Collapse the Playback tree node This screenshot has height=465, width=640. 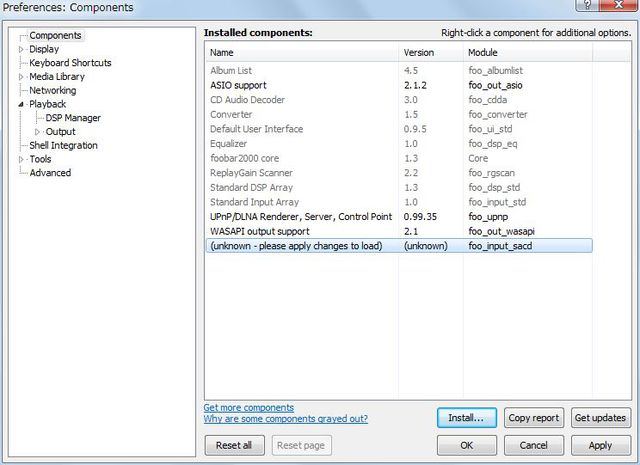coord(21,105)
